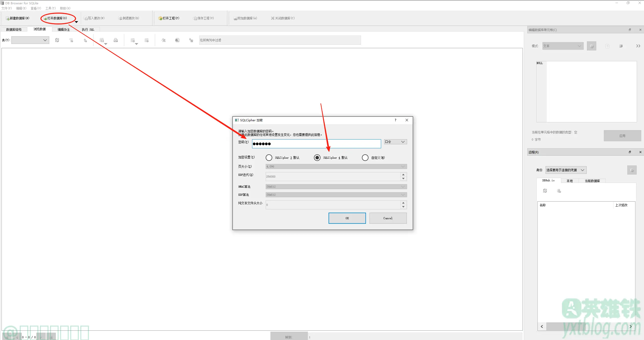Open the page size 4,096 dropdown
The image size is (644, 340).
click(x=336, y=166)
